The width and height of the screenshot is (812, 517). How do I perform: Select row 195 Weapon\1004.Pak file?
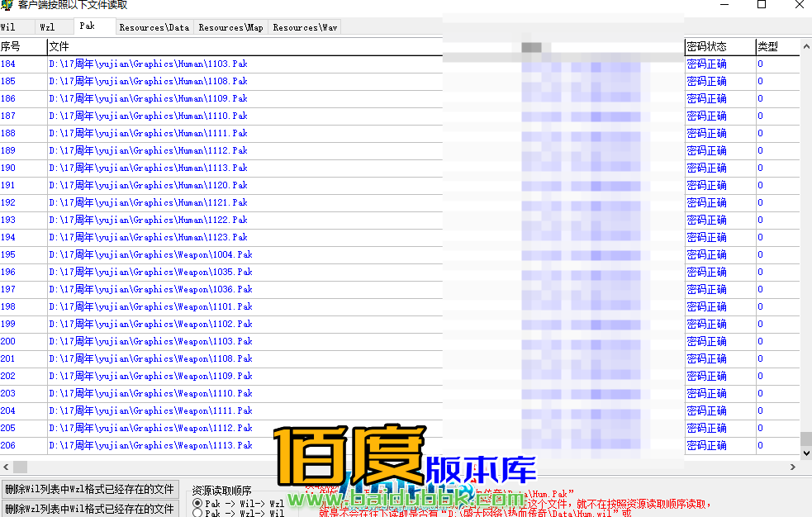[150, 255]
